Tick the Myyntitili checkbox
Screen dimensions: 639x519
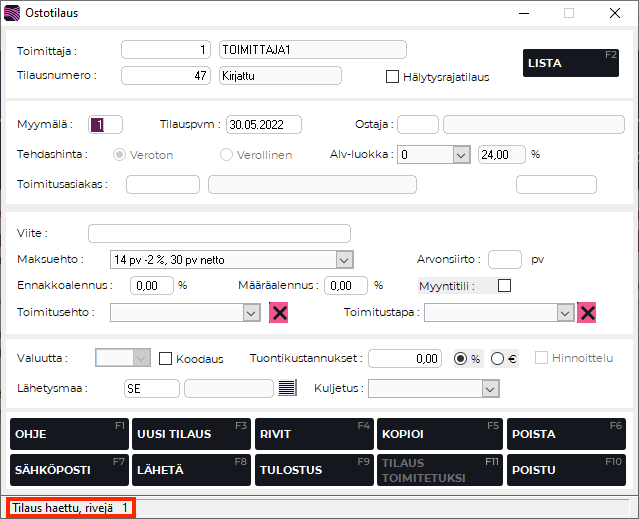(504, 285)
